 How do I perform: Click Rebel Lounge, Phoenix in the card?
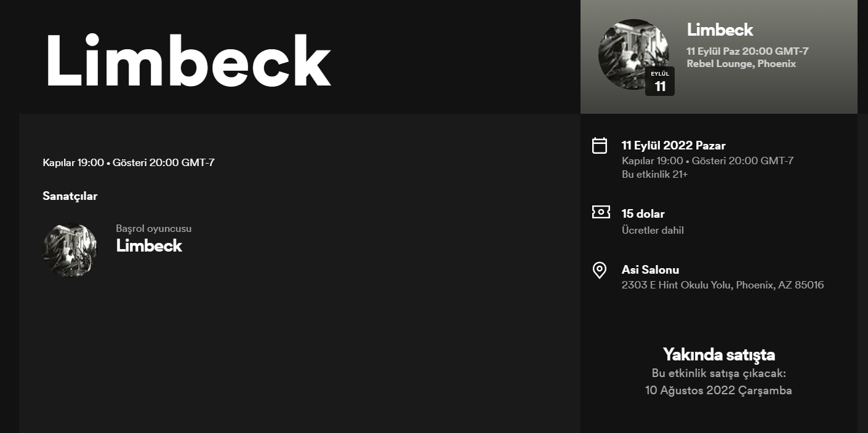741,64
